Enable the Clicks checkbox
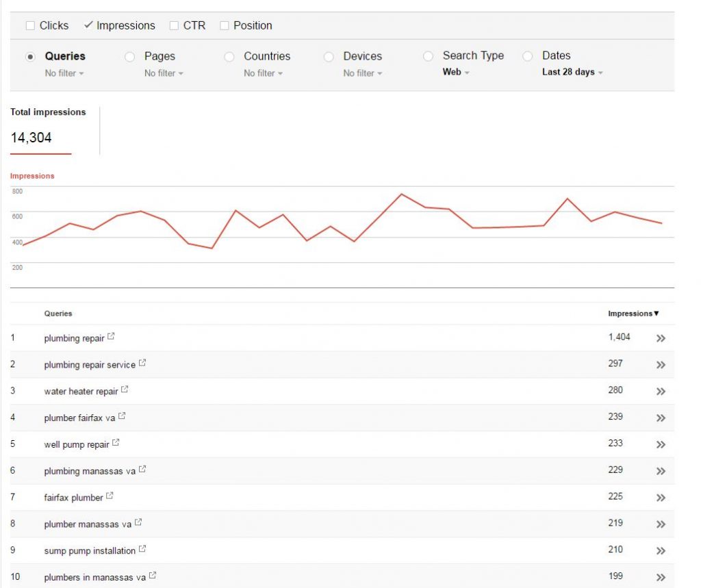The image size is (701, 588). pos(30,25)
